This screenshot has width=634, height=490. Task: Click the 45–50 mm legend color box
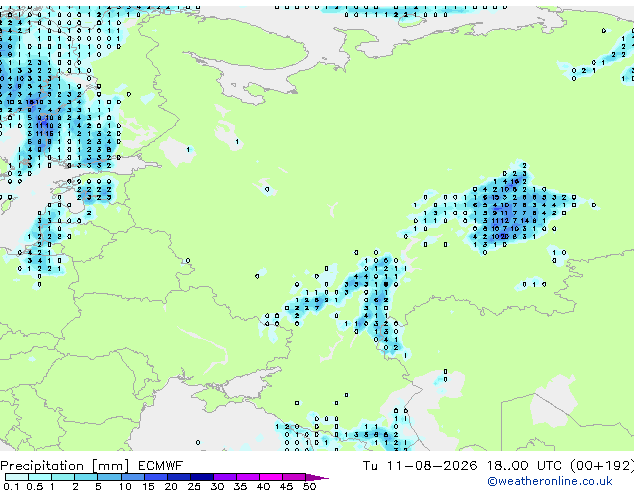tap(293, 477)
